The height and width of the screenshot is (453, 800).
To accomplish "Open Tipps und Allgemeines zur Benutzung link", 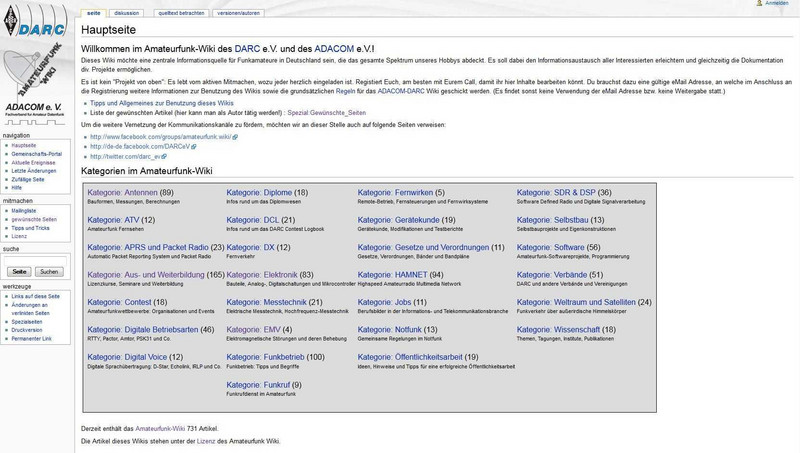I will pos(162,103).
